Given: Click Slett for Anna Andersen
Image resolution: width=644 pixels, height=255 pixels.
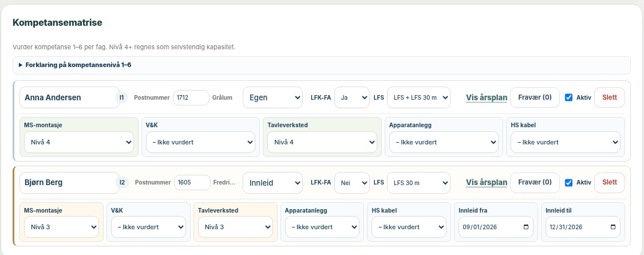Looking at the screenshot, I should click(x=610, y=97).
